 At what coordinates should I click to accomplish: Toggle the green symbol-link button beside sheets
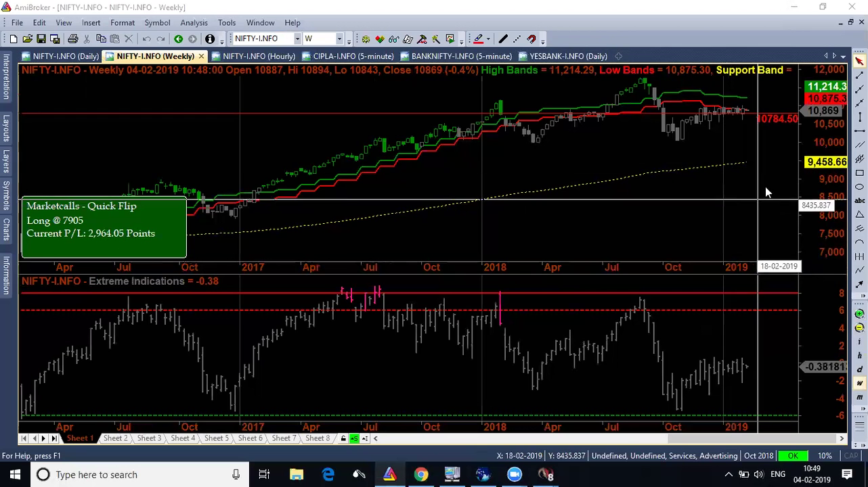(x=353, y=438)
